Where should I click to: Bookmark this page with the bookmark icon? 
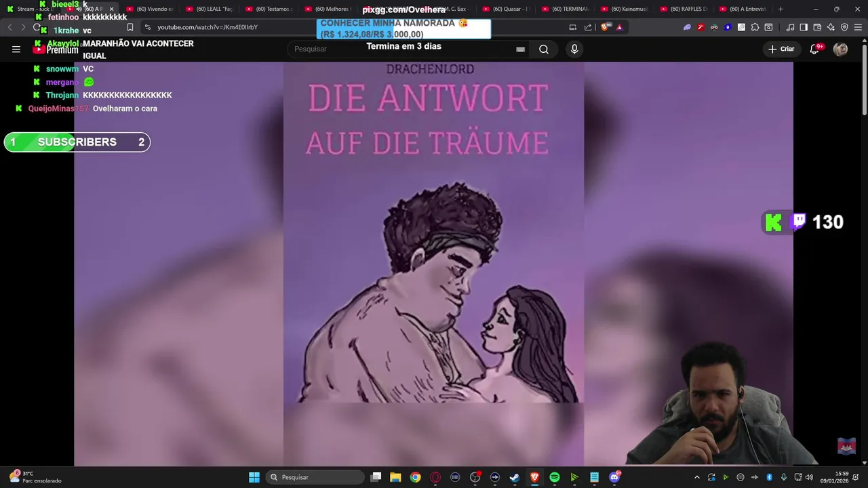[130, 27]
